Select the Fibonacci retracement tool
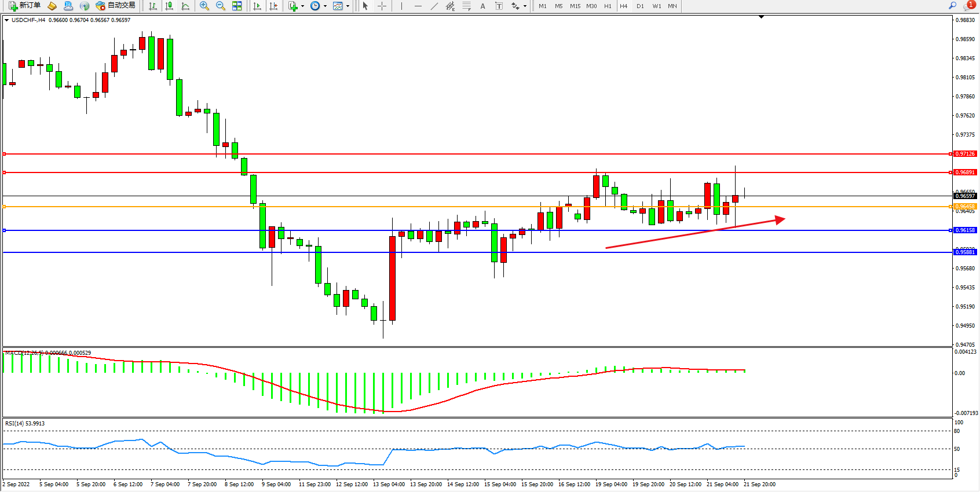980x492 pixels. coord(467,6)
